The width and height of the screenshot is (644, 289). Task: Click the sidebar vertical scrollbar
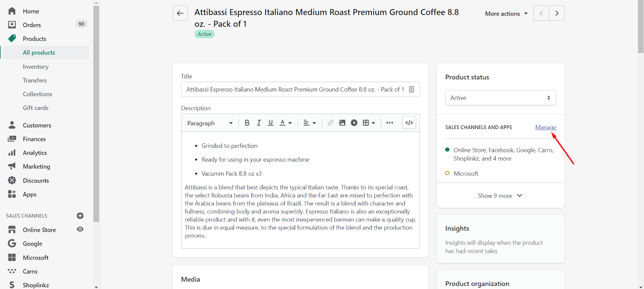click(x=96, y=114)
